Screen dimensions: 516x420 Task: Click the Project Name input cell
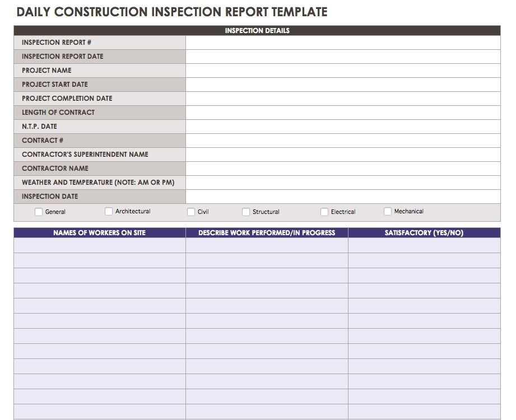[x=342, y=71]
